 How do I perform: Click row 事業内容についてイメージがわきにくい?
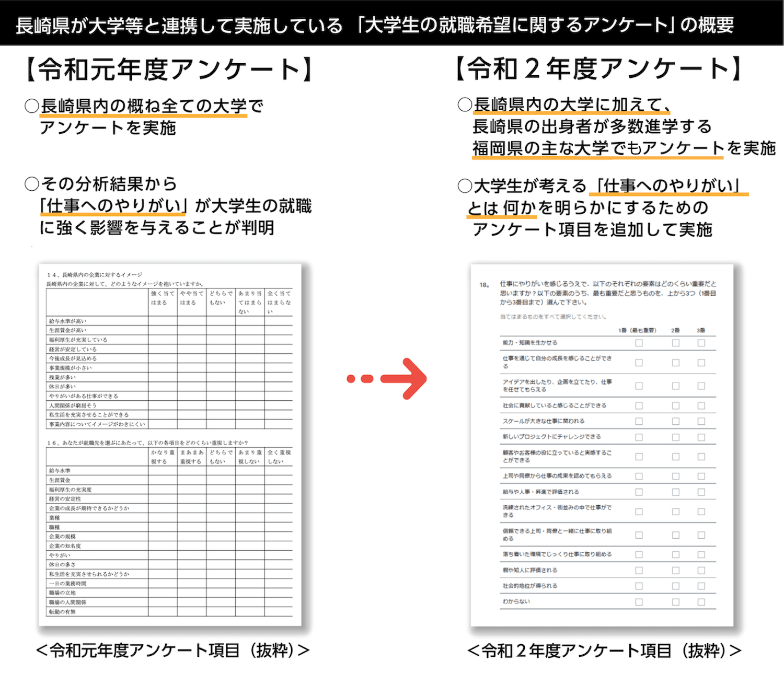click(x=169, y=424)
